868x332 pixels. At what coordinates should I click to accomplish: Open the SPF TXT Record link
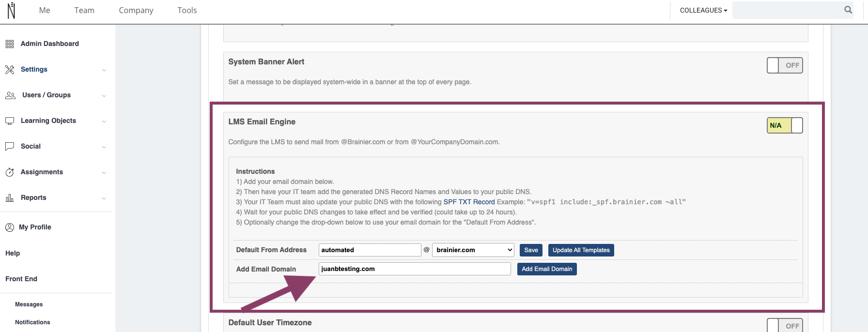tap(469, 202)
